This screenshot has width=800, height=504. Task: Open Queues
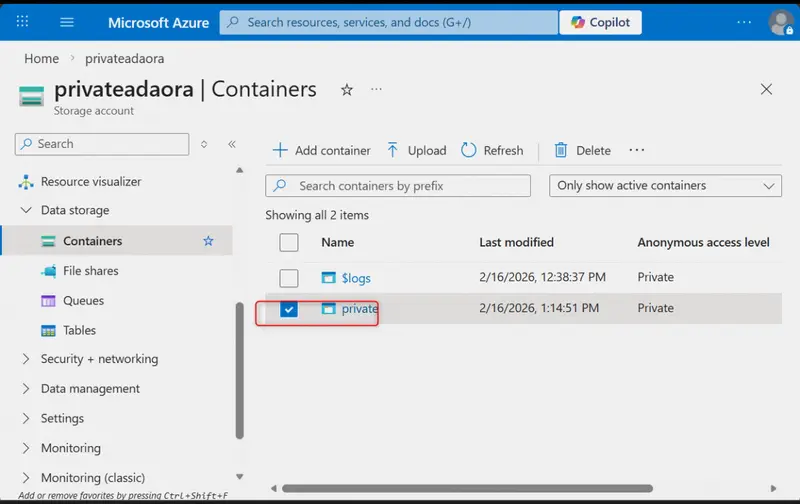tap(83, 300)
